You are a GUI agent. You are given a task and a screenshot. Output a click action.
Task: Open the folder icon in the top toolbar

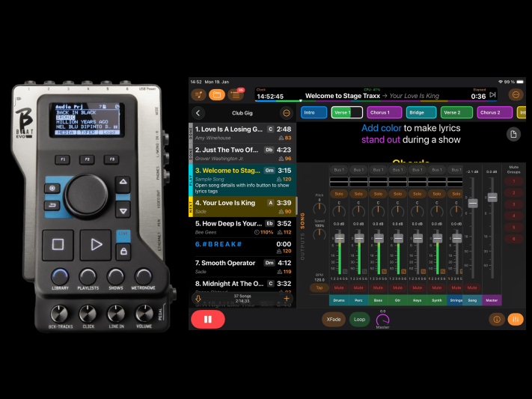tap(216, 95)
